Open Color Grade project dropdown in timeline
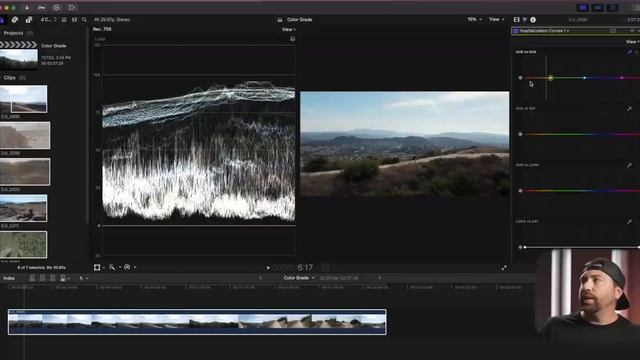 tap(299, 278)
